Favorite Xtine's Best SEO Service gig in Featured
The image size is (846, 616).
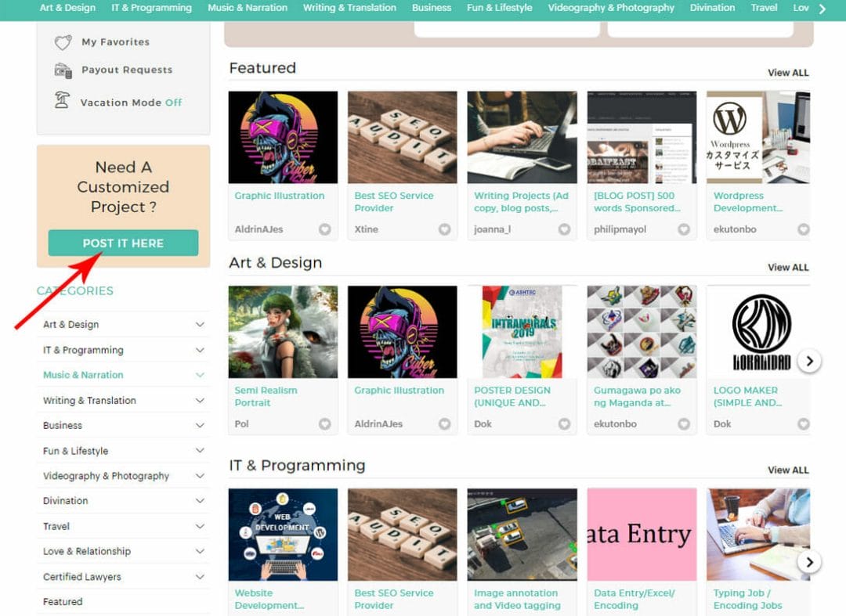pos(445,229)
